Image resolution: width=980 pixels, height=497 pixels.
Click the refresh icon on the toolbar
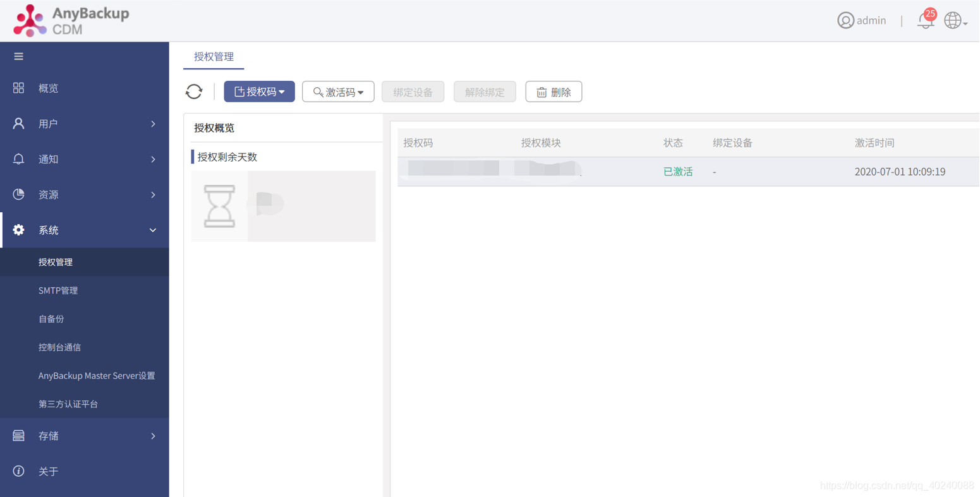[194, 91]
